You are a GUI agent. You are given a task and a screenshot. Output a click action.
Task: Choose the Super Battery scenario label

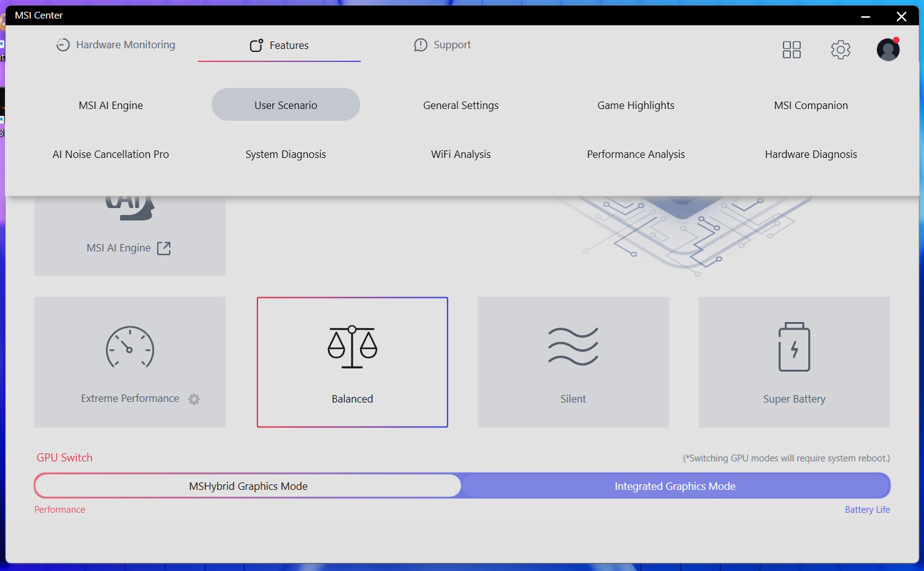pos(795,399)
